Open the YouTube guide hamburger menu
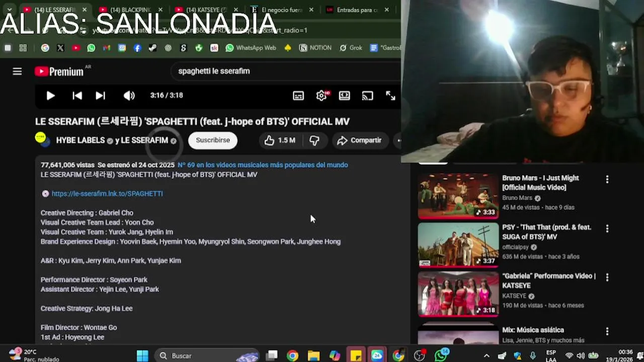This screenshot has height=362, width=644. point(17,71)
